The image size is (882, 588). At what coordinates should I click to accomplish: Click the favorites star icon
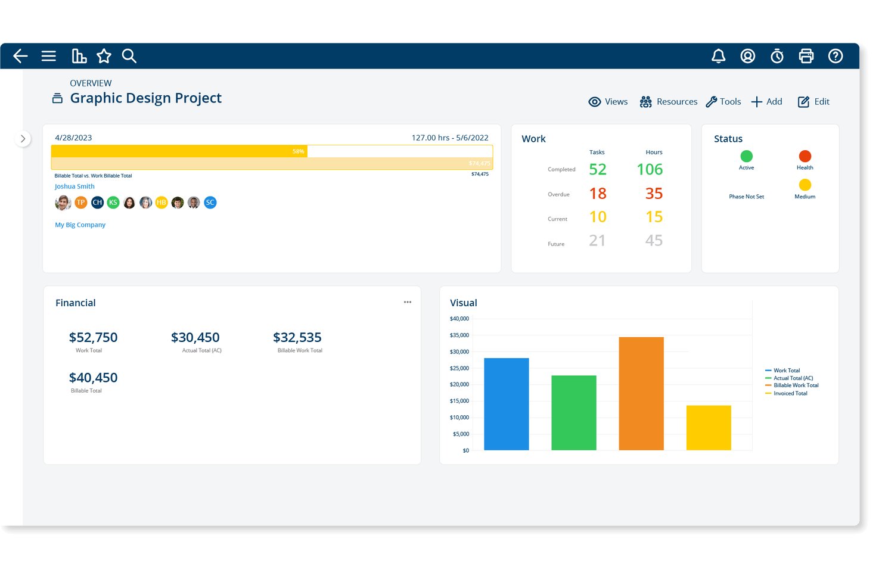point(104,56)
